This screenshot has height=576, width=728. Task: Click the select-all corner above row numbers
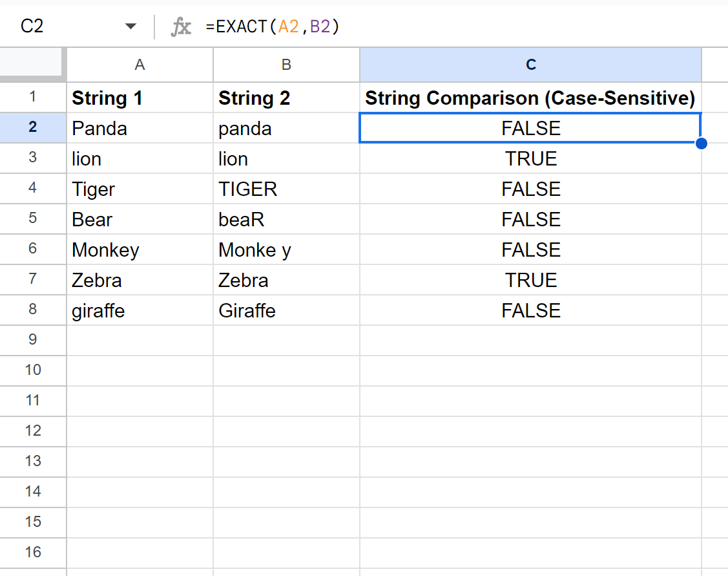coord(32,65)
